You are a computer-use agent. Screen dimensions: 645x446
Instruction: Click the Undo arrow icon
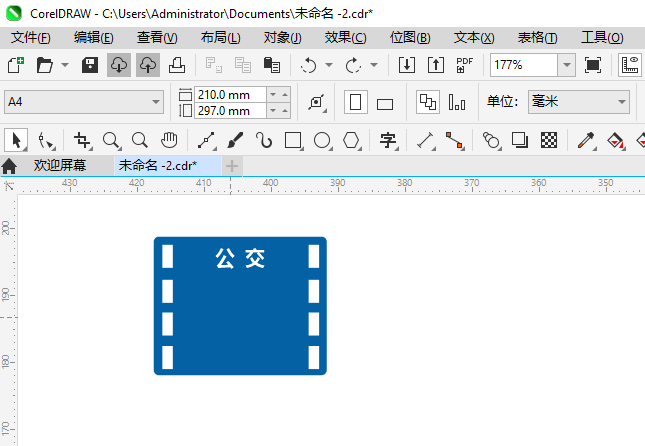pos(309,65)
